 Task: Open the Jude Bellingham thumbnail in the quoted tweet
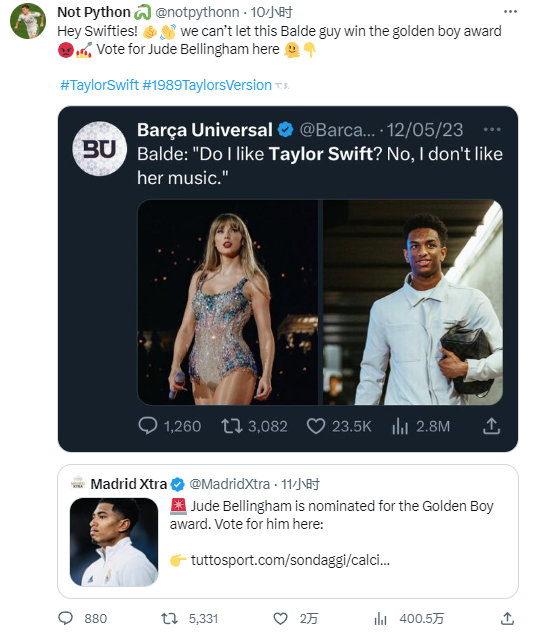point(114,542)
